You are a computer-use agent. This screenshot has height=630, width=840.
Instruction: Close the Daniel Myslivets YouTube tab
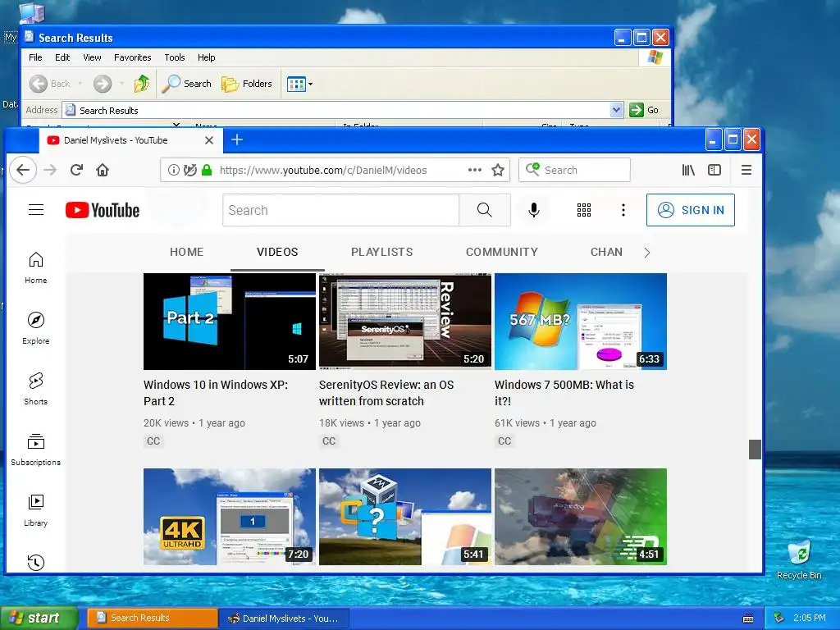tap(209, 139)
